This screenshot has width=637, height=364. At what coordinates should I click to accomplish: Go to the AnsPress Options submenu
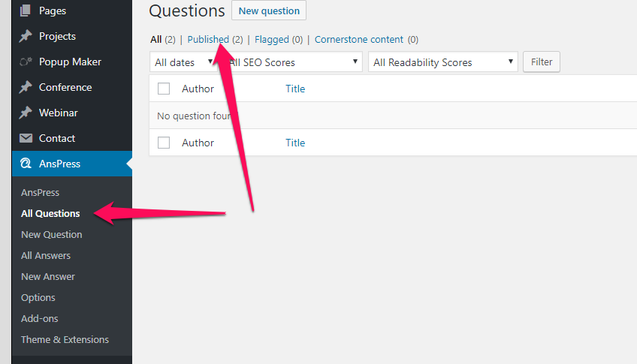(38, 297)
